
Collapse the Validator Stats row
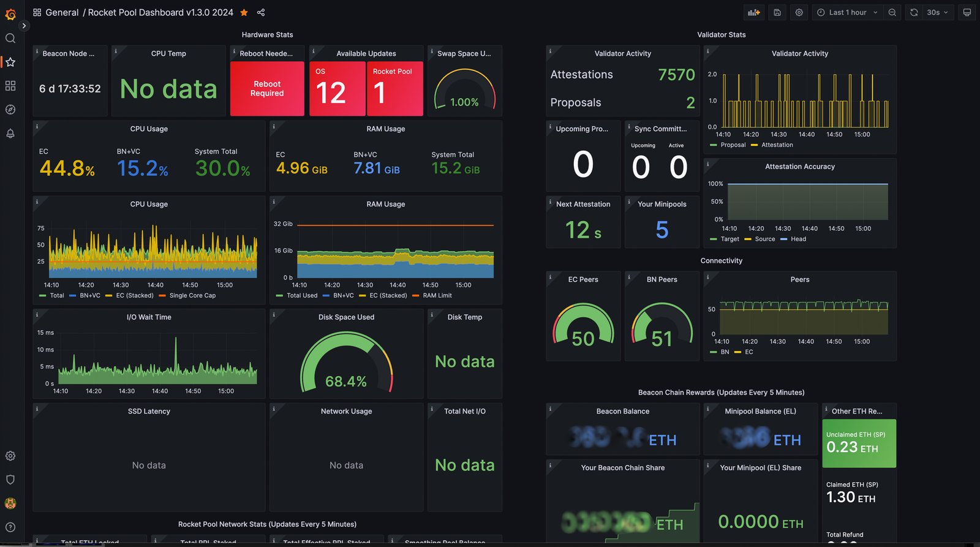722,35
